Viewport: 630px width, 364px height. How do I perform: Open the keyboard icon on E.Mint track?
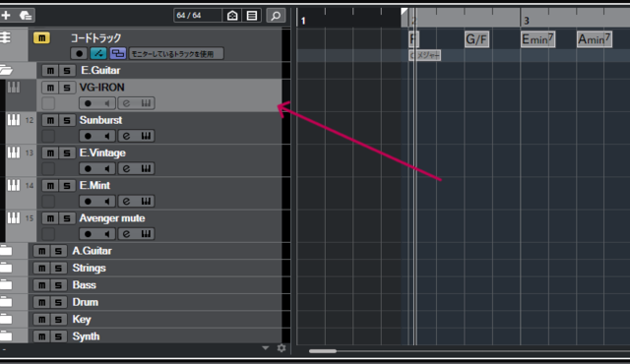pos(146,202)
